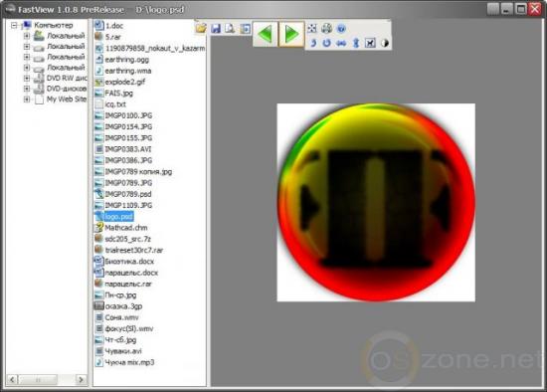Viewport: 547px width, 392px height.
Task: Select file 1.doc in the list
Action: pyautogui.click(x=114, y=26)
